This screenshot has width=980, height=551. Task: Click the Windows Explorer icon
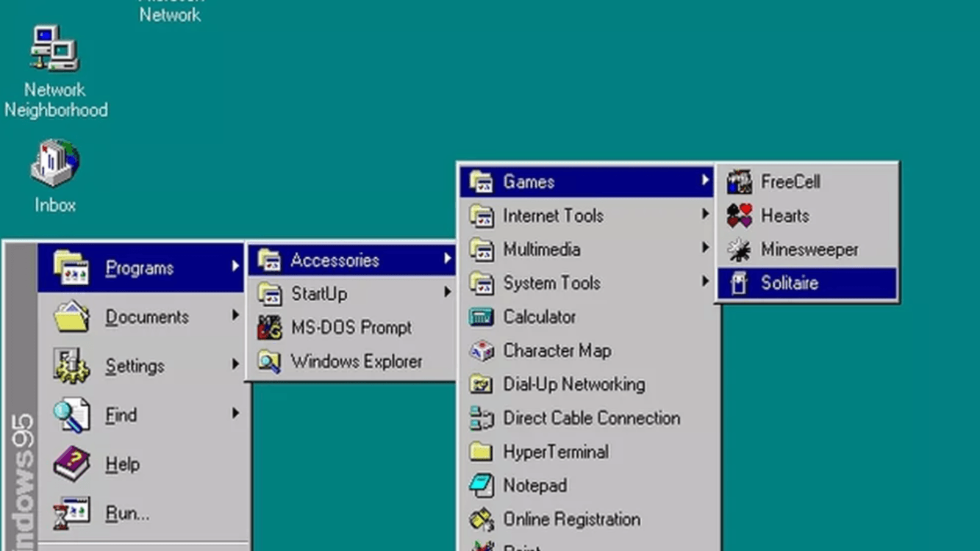click(x=269, y=361)
